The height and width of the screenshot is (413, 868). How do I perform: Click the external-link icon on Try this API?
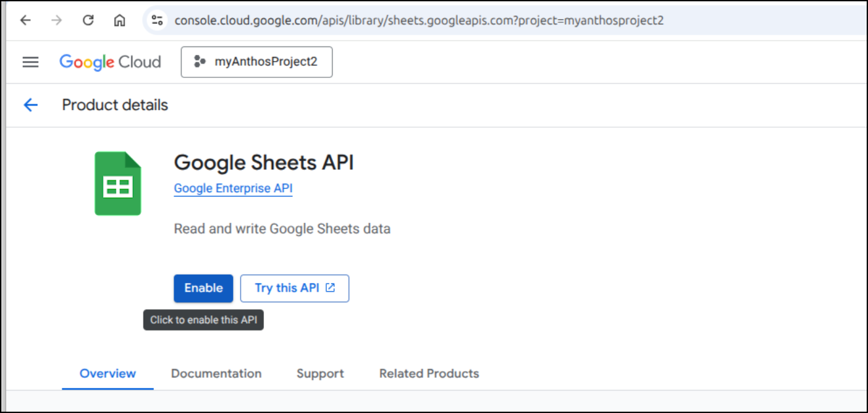tap(331, 288)
